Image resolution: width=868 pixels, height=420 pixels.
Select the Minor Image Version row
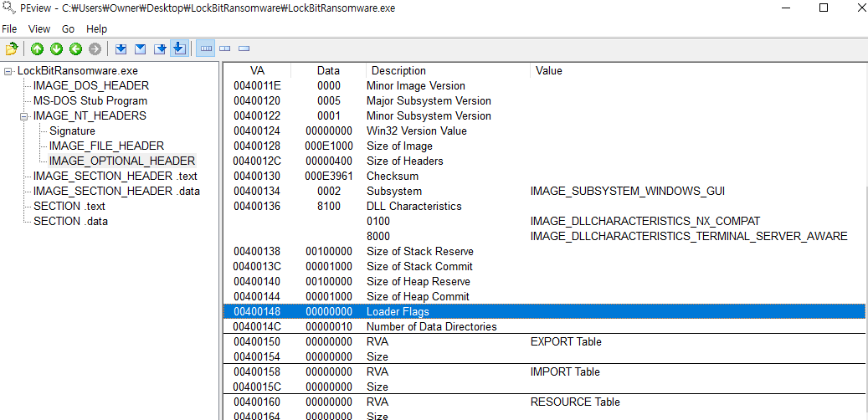545,86
